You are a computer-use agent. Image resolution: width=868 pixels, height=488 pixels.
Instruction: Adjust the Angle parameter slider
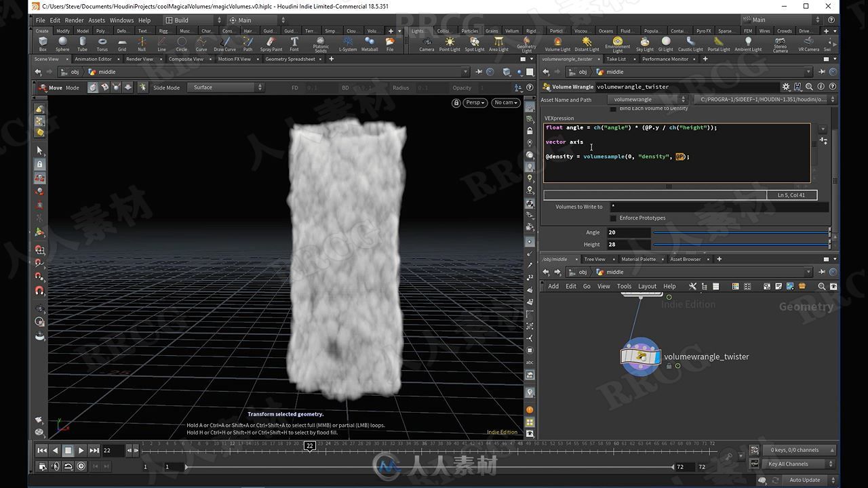(741, 232)
